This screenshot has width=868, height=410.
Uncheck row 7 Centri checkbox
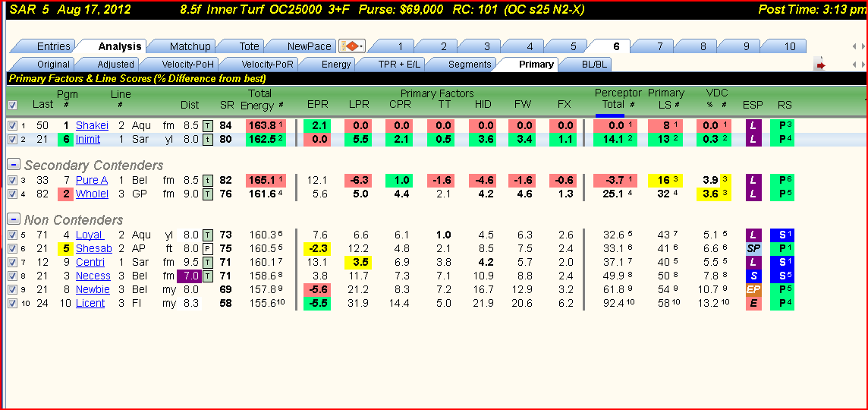(x=12, y=262)
